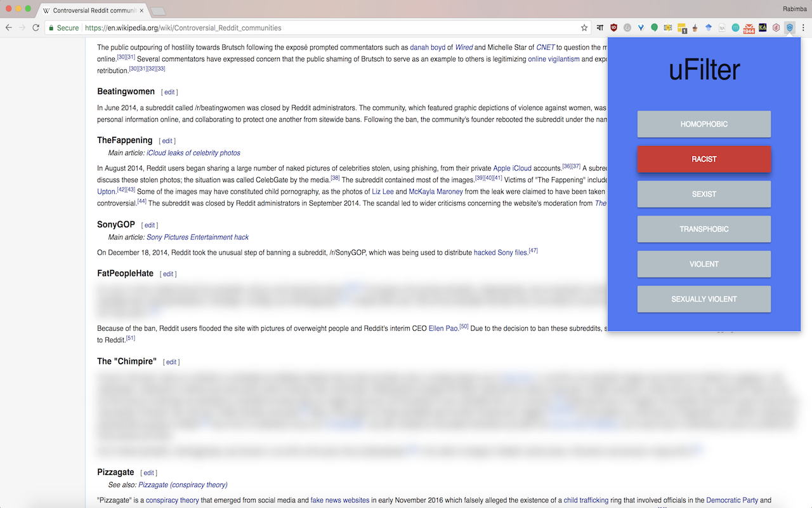Open the Chrome three-dot menu
This screenshot has width=812, height=508.
tap(803, 28)
